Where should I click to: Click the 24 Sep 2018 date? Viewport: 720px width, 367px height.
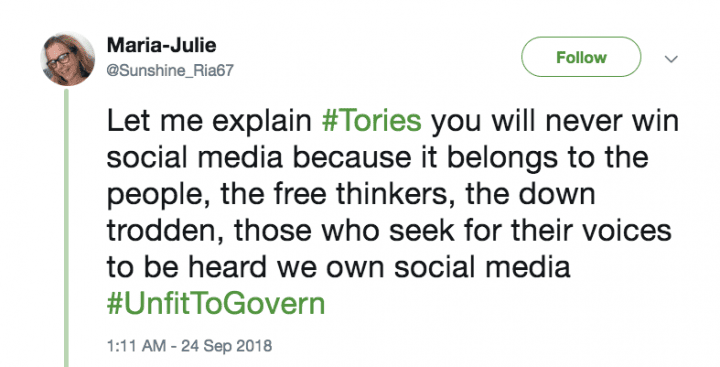tap(226, 345)
